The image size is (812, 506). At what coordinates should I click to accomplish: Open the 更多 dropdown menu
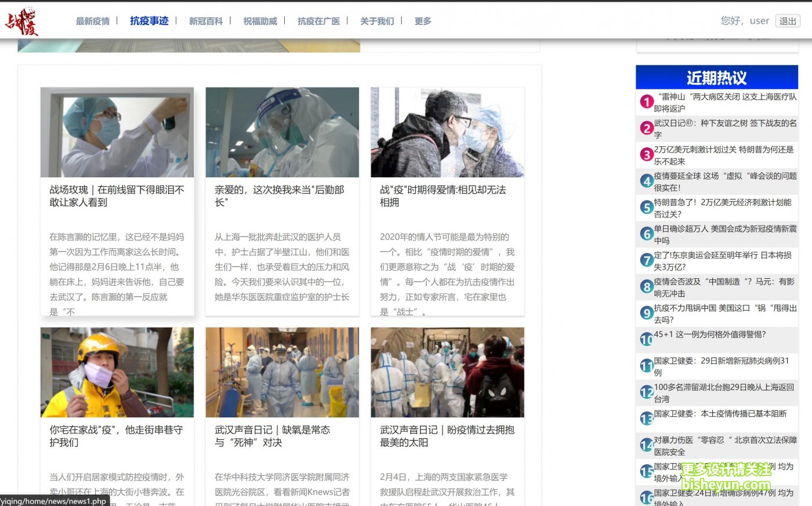click(x=422, y=21)
